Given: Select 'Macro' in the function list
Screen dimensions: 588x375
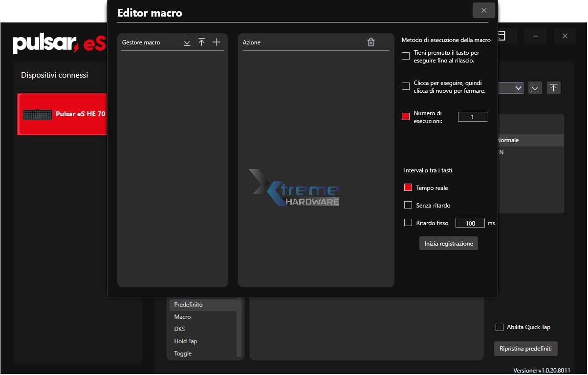Looking at the screenshot, I should point(183,317).
